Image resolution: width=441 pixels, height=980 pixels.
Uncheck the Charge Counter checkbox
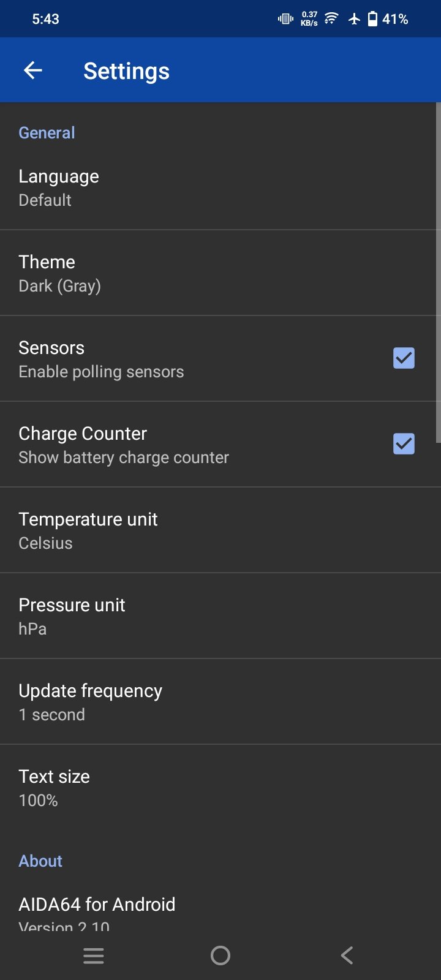tap(404, 444)
